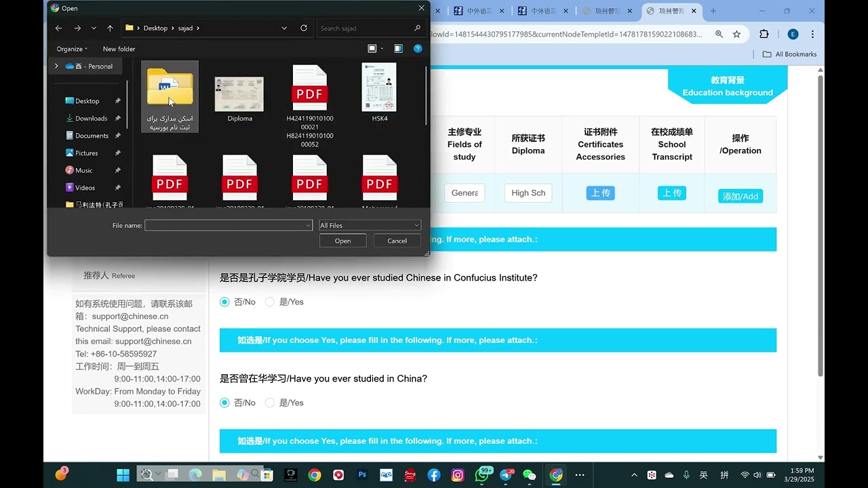The height and width of the screenshot is (488, 868).
Task: Focus the File name input field
Action: pyautogui.click(x=228, y=225)
